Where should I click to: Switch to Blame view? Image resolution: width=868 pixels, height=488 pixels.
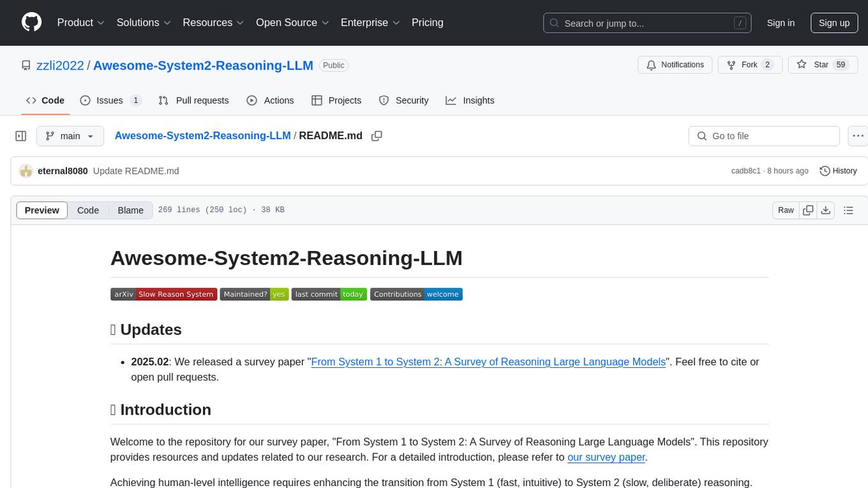[130, 210]
